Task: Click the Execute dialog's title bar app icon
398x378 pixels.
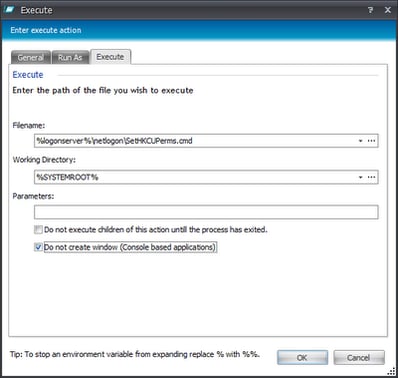Action: tap(9, 10)
